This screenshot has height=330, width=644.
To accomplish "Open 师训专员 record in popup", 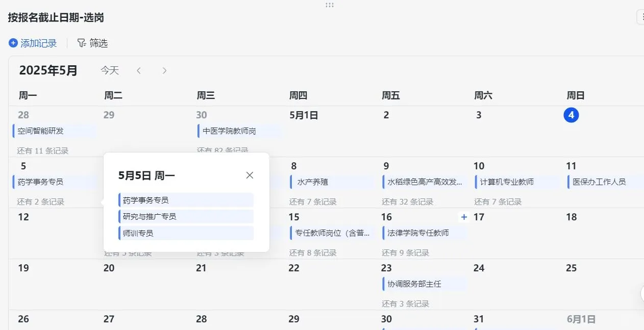I will point(186,233).
